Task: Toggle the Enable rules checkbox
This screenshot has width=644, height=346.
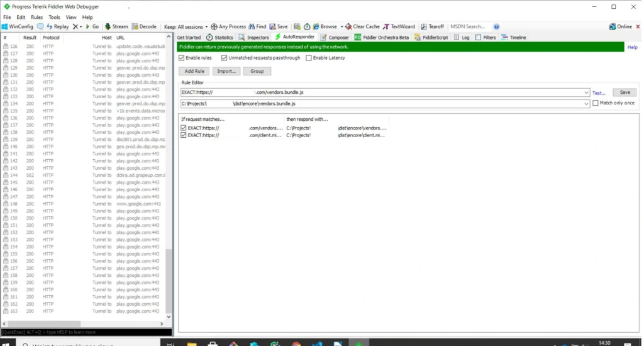Action: tap(182, 58)
